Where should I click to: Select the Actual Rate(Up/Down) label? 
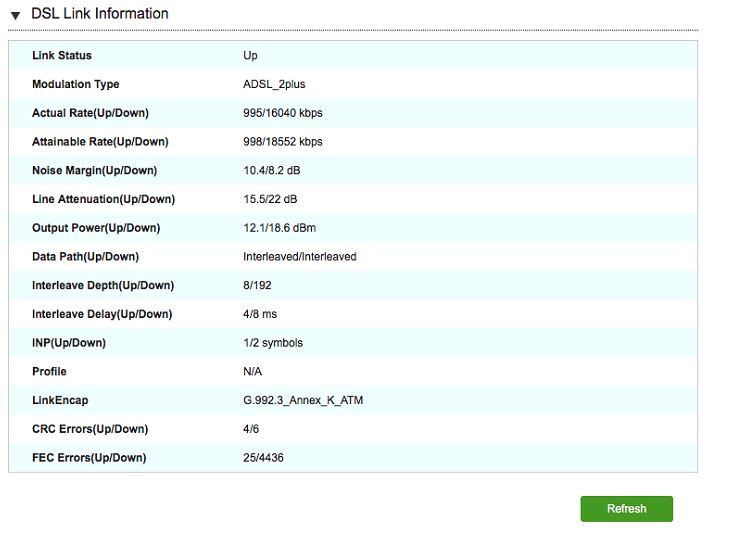tap(90, 113)
